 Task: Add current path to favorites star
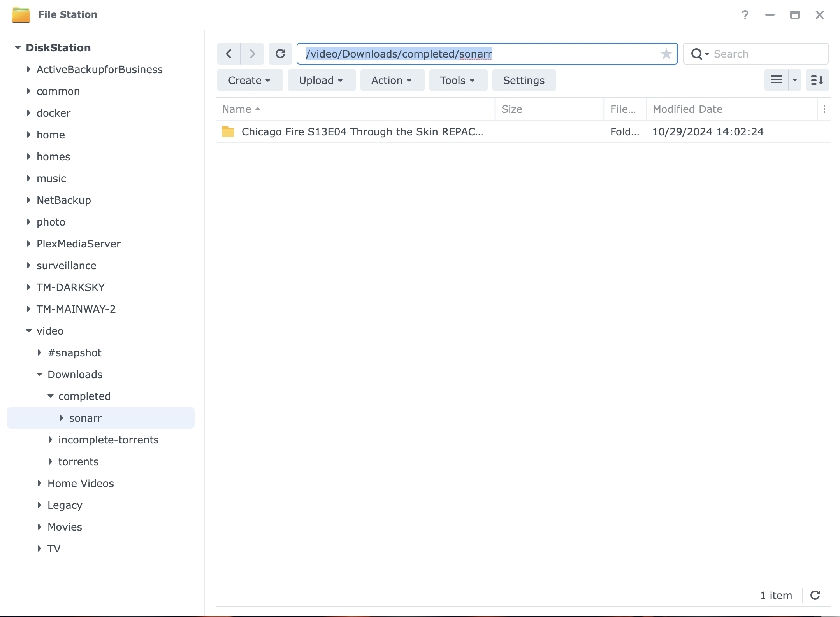tap(666, 54)
